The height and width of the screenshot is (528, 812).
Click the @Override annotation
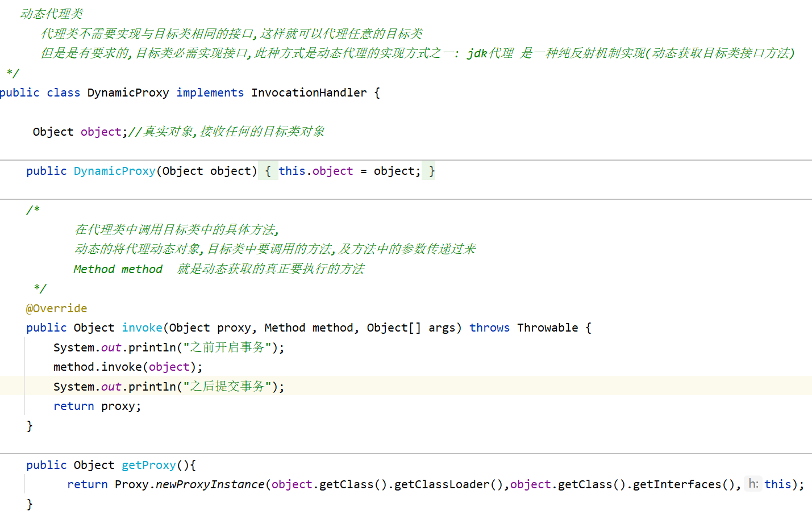56,308
